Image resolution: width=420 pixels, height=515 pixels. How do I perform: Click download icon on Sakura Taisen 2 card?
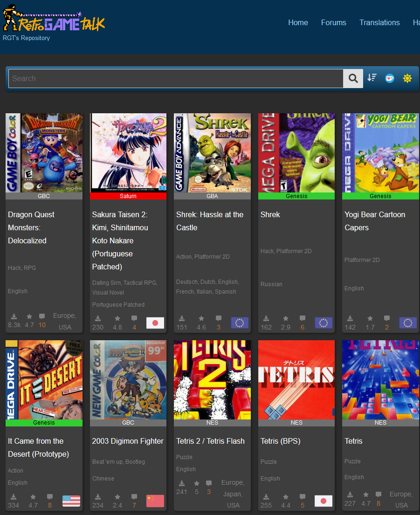pyautogui.click(x=98, y=318)
